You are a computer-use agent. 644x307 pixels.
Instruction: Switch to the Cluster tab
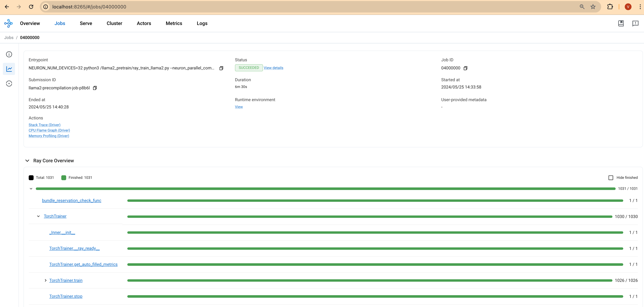tap(114, 23)
